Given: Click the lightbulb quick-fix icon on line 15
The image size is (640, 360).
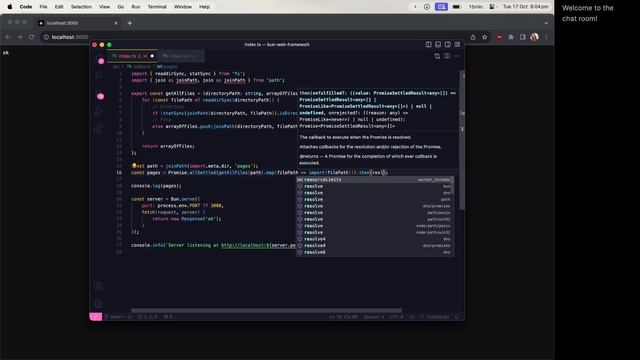Looking at the screenshot, I should 134,166.
